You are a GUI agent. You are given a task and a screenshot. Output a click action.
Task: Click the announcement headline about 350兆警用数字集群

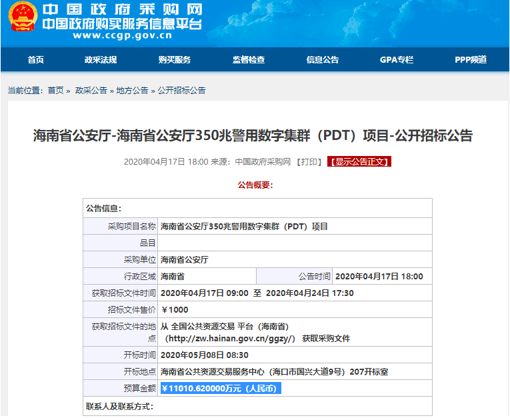(253, 136)
